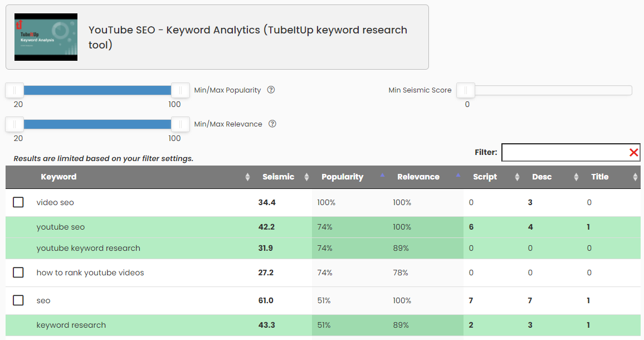The width and height of the screenshot is (644, 340).
Task: Sort by Script column arrows
Action: 516,177
